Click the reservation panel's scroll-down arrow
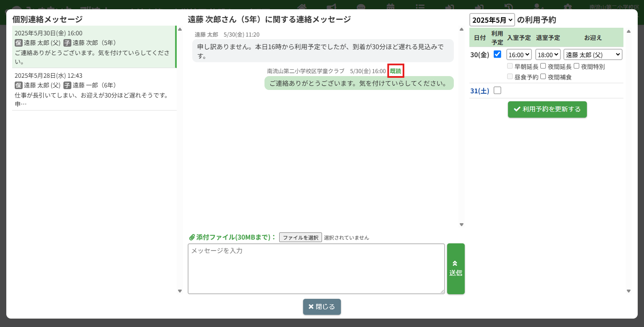Viewport: 644px width, 327px height. 628,291
